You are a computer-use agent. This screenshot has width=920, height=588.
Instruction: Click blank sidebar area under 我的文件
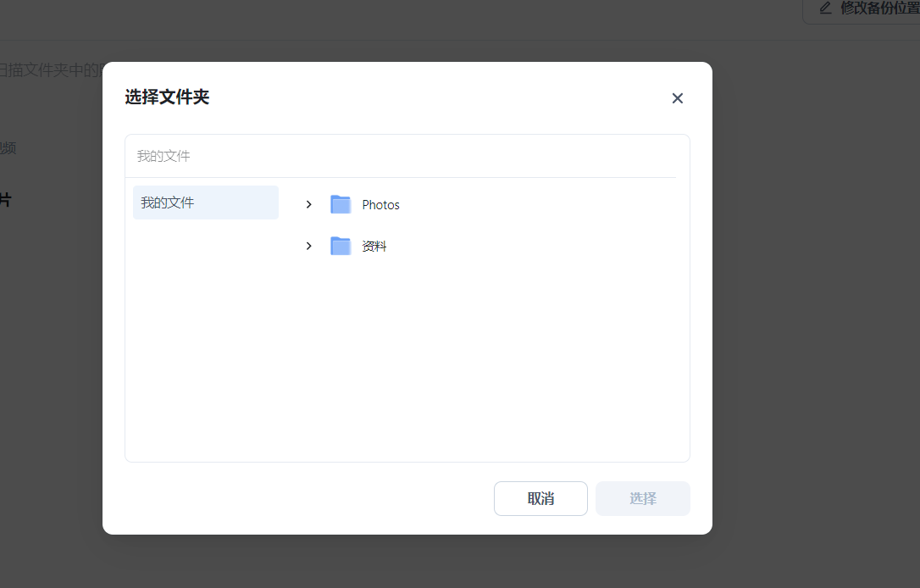pos(206,339)
